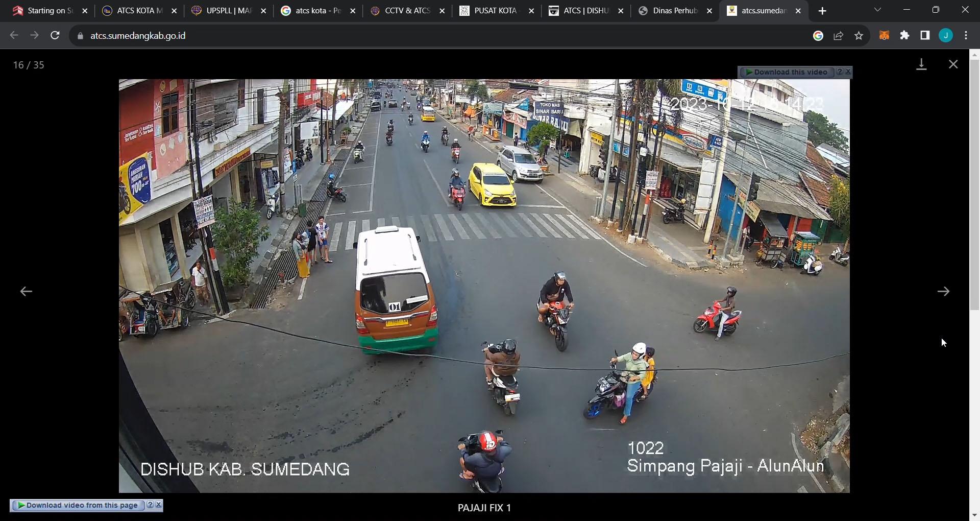Bookmark this page with star icon
The width and height of the screenshot is (980, 521).
pos(859,35)
